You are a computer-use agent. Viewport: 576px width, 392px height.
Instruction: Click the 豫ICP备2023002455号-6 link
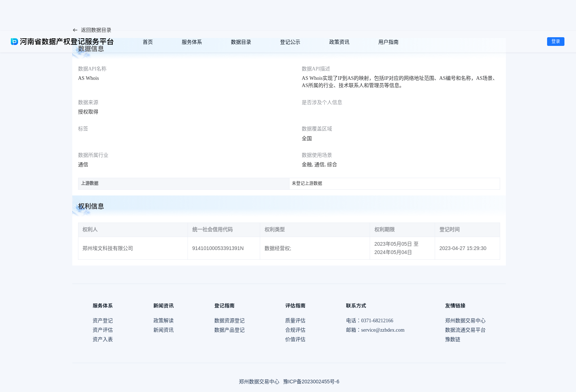[311, 382]
